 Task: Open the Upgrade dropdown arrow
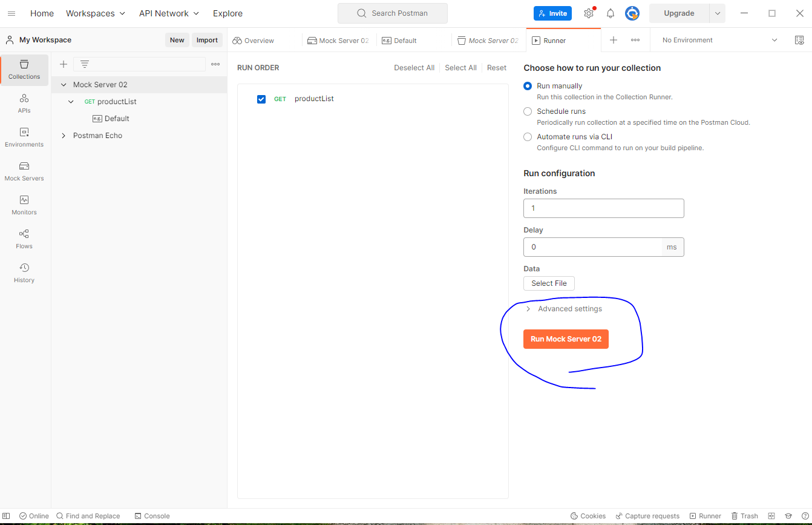[717, 13]
